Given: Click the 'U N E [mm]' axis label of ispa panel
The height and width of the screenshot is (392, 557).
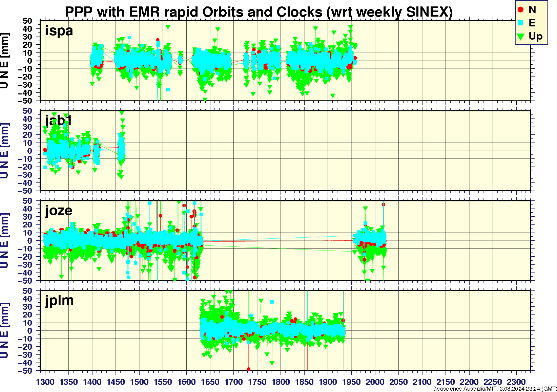Looking at the screenshot, I should [x=4, y=61].
